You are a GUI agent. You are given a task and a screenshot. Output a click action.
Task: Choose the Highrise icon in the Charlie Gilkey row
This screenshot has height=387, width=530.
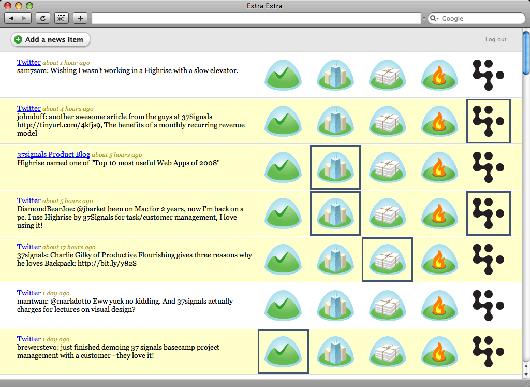335,260
